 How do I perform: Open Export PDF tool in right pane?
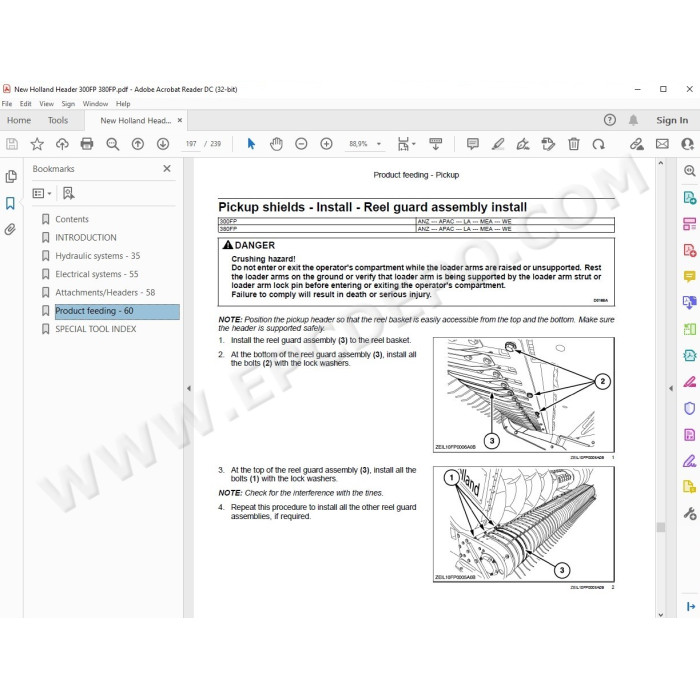pyautogui.click(x=690, y=197)
